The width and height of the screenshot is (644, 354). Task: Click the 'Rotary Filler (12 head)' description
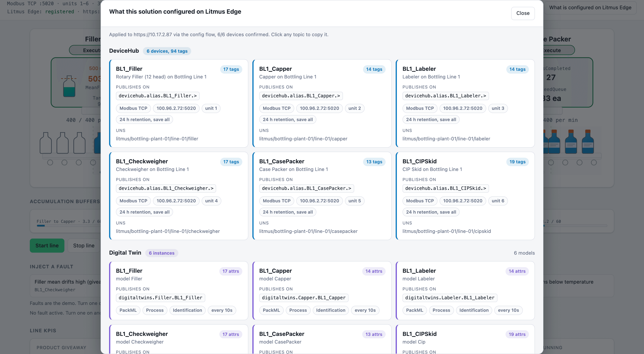161,77
